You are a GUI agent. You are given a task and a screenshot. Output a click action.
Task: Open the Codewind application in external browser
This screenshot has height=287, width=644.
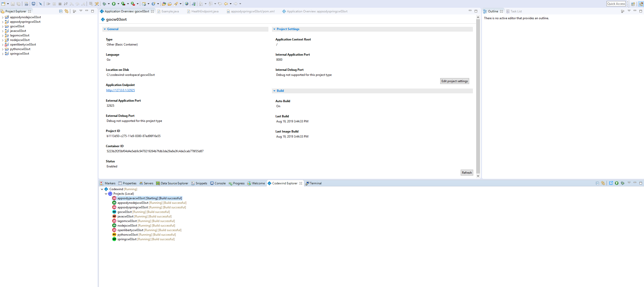[x=611, y=183]
